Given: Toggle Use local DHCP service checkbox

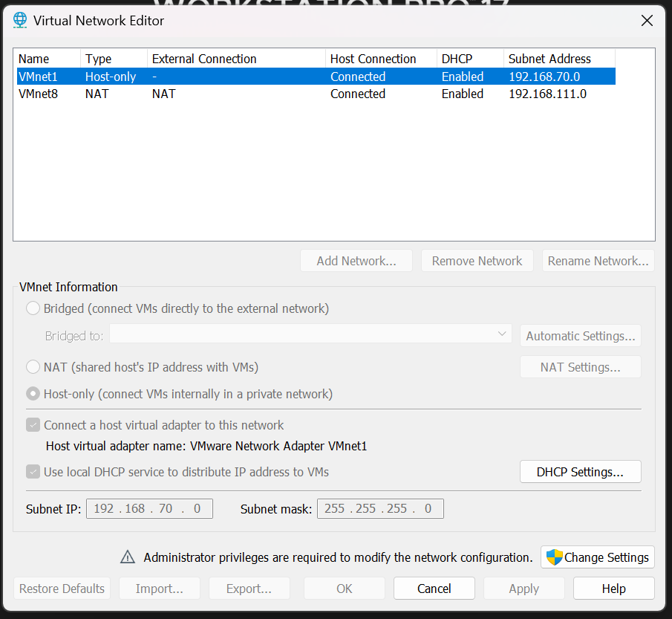Looking at the screenshot, I should click(x=33, y=471).
